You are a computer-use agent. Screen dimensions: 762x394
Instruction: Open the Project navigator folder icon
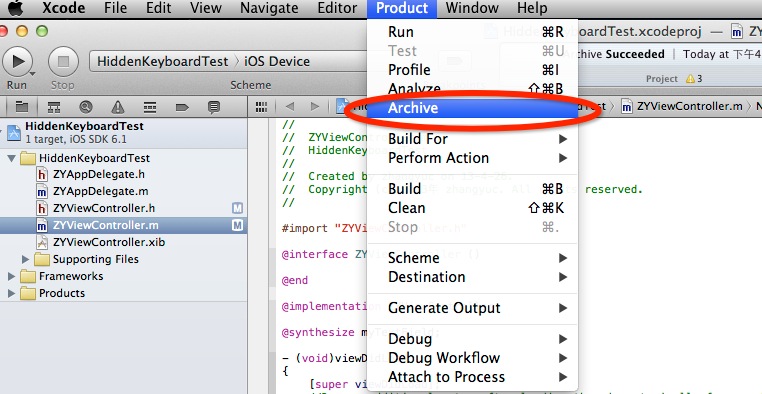pyautogui.click(x=21, y=107)
